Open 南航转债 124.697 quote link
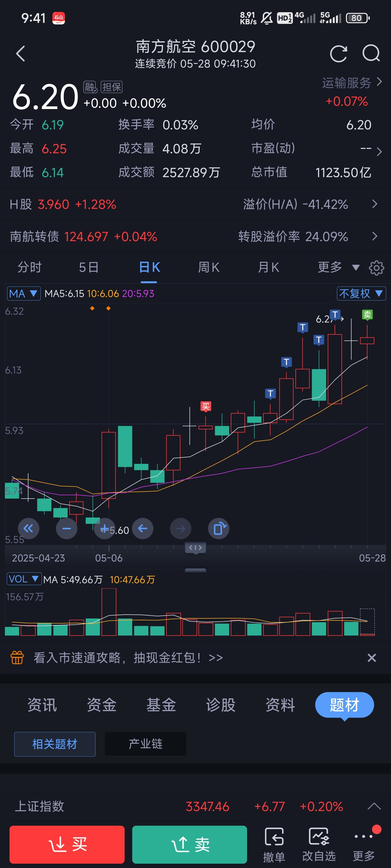 click(x=83, y=237)
